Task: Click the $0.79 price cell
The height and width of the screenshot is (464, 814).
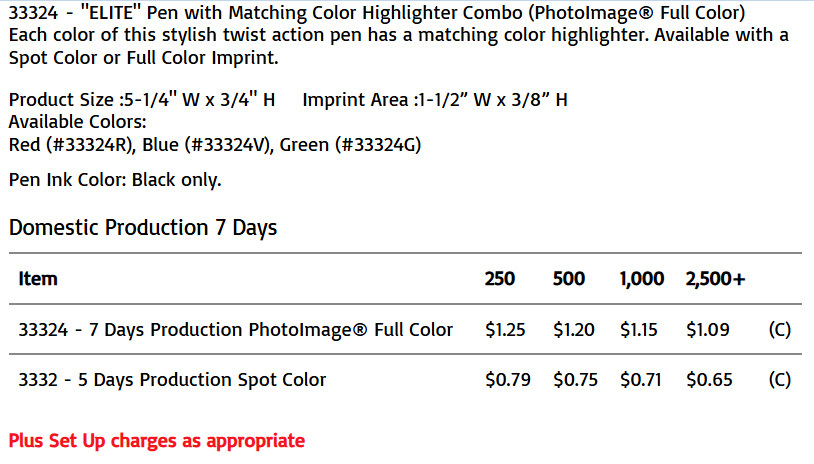Action: pyautogui.click(x=508, y=380)
